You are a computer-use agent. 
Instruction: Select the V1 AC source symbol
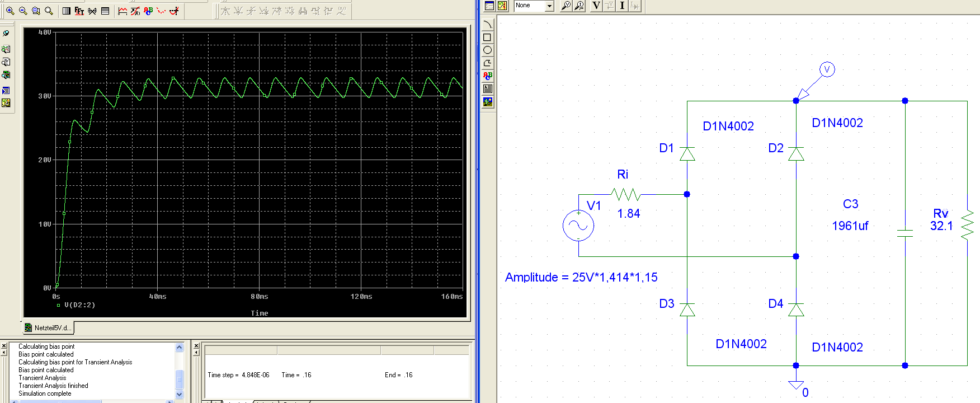pyautogui.click(x=578, y=226)
